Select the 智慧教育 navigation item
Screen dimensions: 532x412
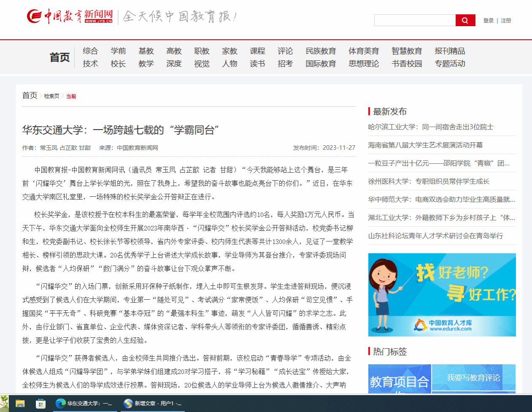[x=407, y=51]
